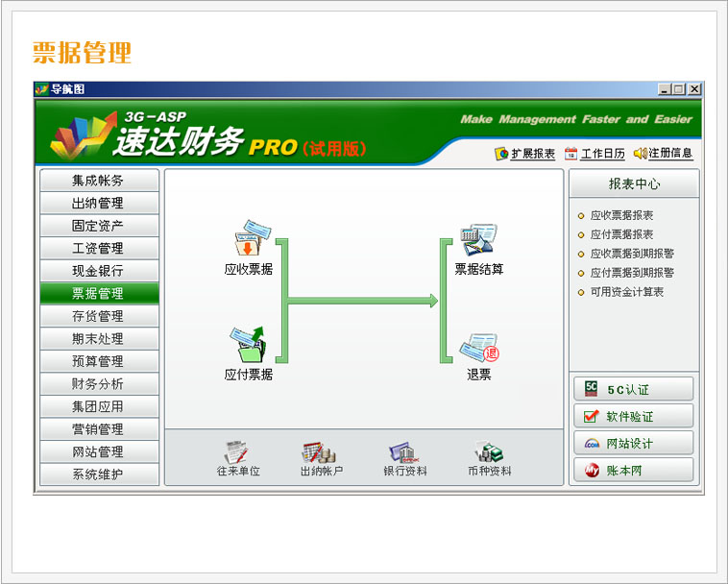Click the 报表中心 header

coord(634,183)
